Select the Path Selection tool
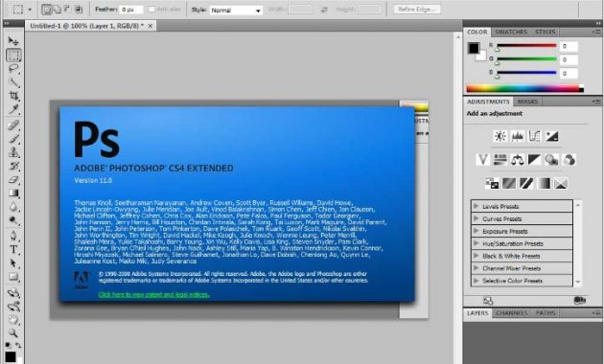The width and height of the screenshot is (604, 364). [13, 263]
